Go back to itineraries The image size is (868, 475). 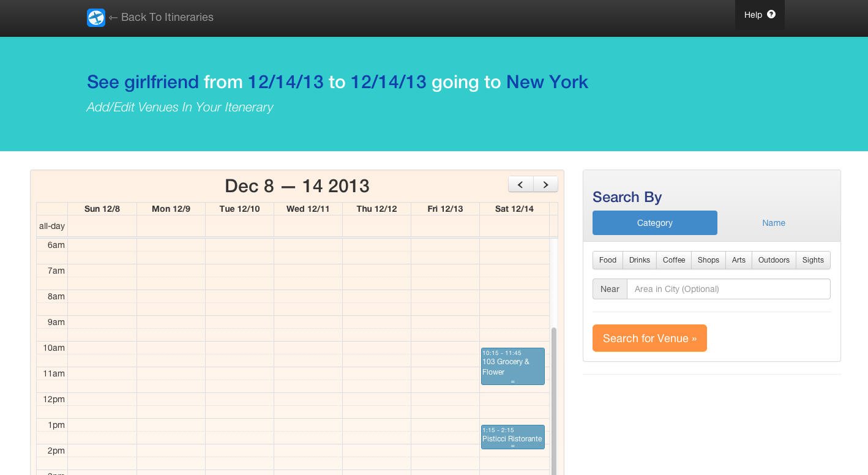click(161, 17)
